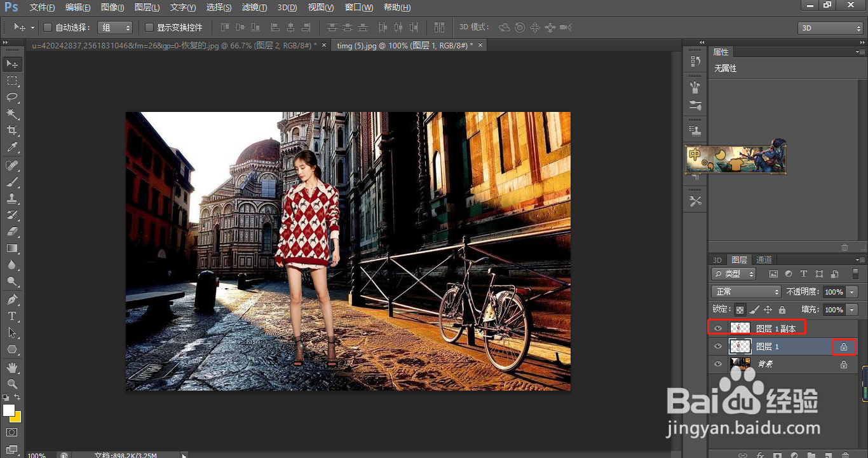This screenshot has height=458, width=868.
Task: Click the 填充 100% field
Action: click(834, 310)
